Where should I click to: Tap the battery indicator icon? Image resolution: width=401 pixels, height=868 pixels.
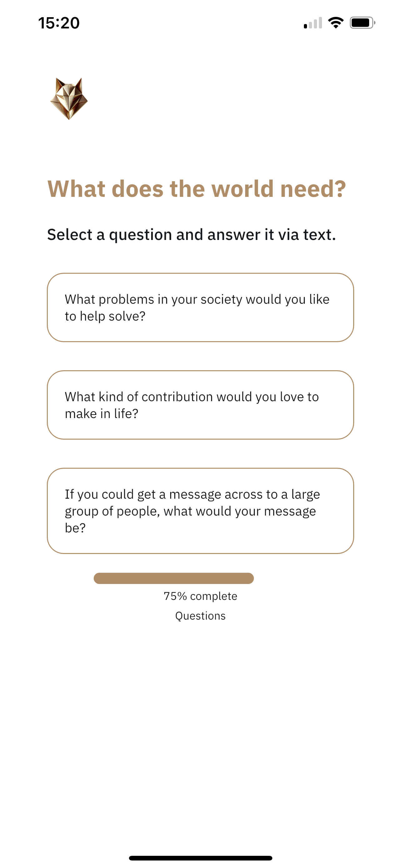(362, 22)
